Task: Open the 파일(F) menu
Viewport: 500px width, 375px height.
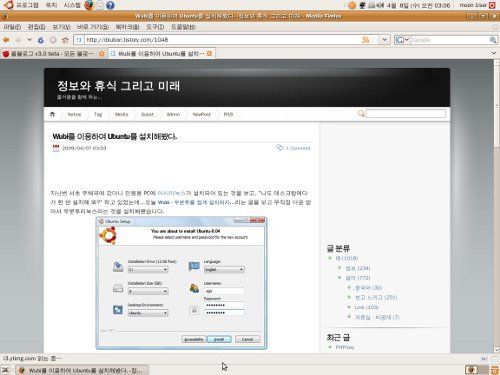Action: [12, 27]
